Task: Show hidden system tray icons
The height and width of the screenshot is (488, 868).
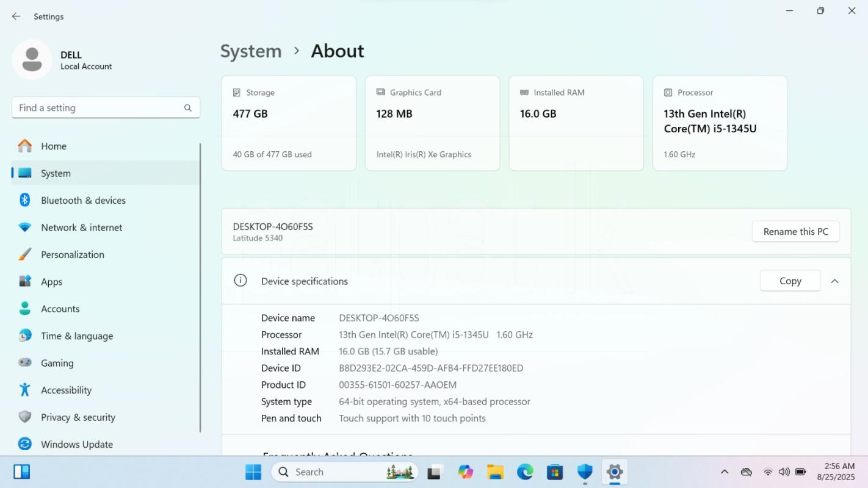Action: [725, 472]
